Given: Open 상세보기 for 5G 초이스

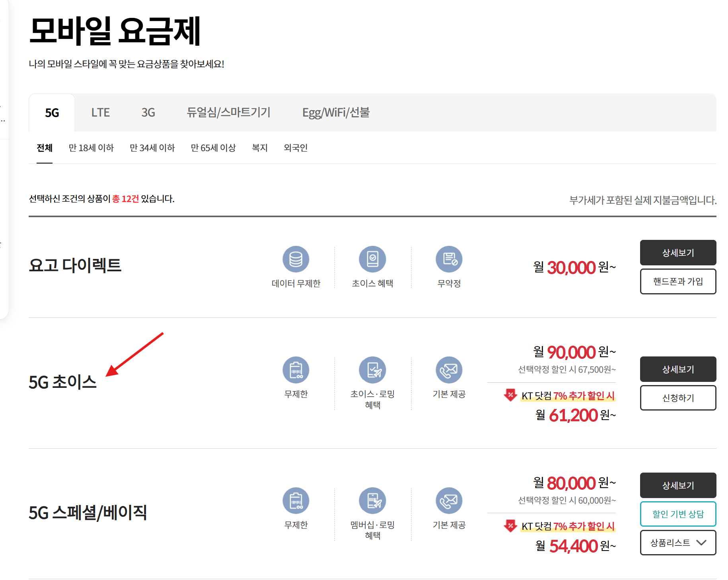Looking at the screenshot, I should 678,369.
